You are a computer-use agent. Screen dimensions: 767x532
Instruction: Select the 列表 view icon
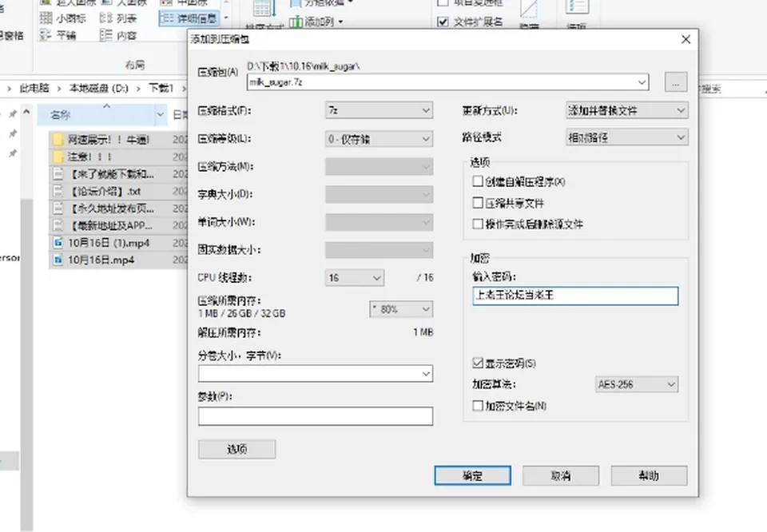[105, 18]
